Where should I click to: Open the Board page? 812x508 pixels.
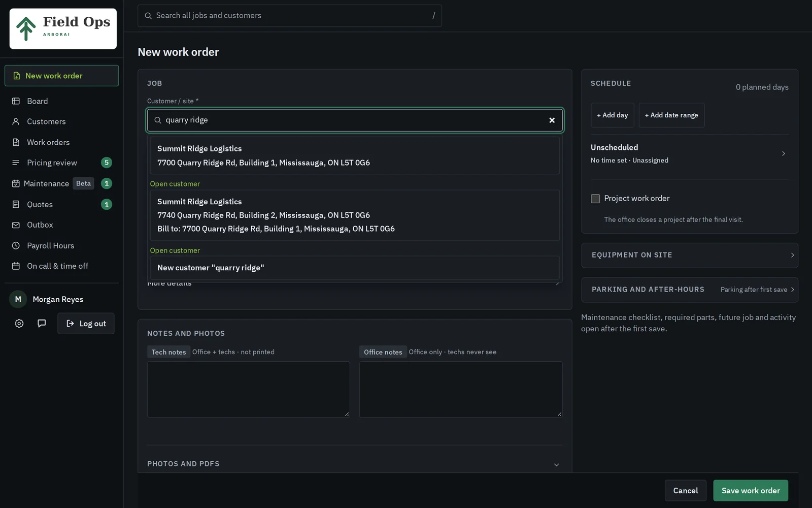click(x=61, y=101)
